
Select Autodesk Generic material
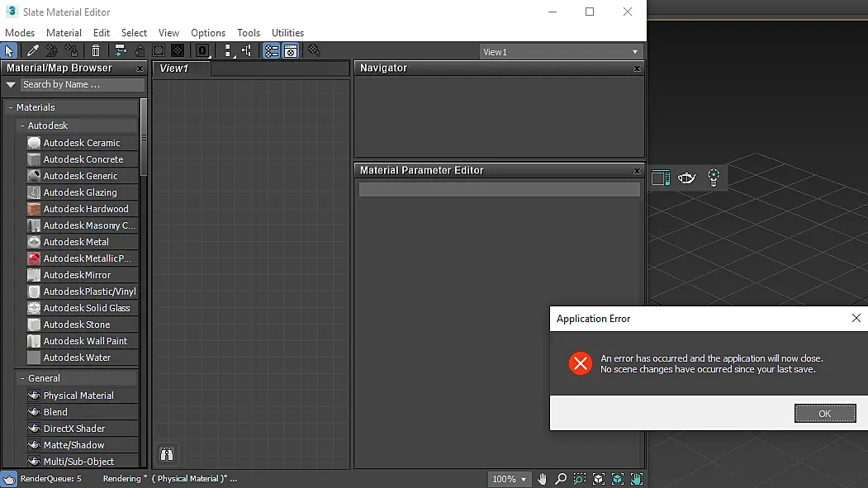(x=82, y=176)
